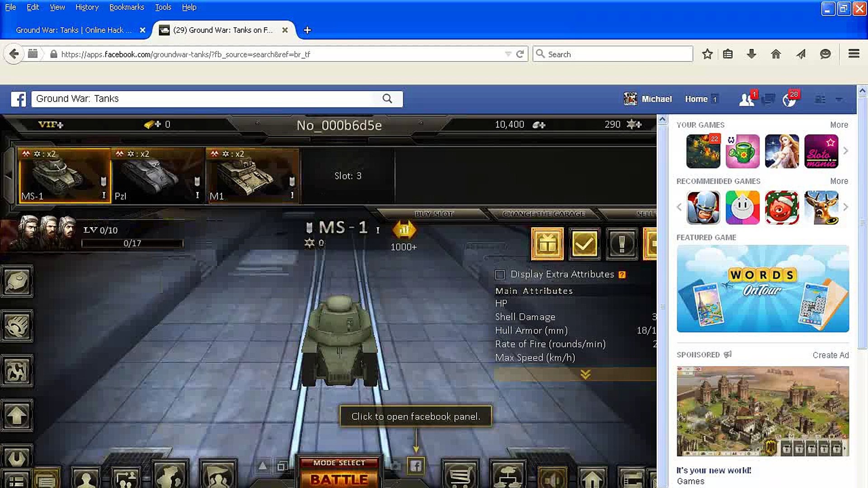Click CHANGE THE GARAGE button
868x488 pixels.
point(543,214)
